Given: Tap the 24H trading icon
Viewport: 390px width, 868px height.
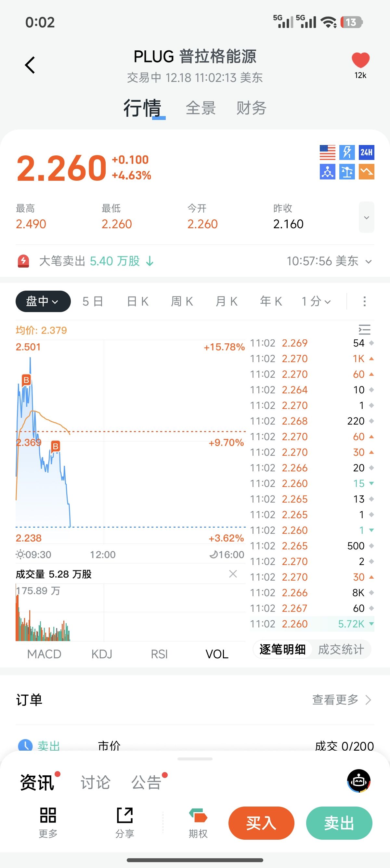Looking at the screenshot, I should pyautogui.click(x=366, y=153).
